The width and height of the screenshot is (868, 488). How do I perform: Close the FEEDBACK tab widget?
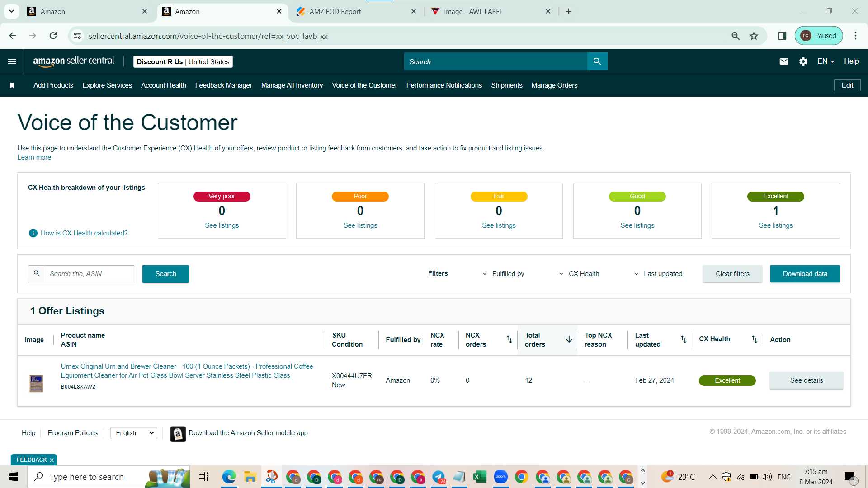52,460
